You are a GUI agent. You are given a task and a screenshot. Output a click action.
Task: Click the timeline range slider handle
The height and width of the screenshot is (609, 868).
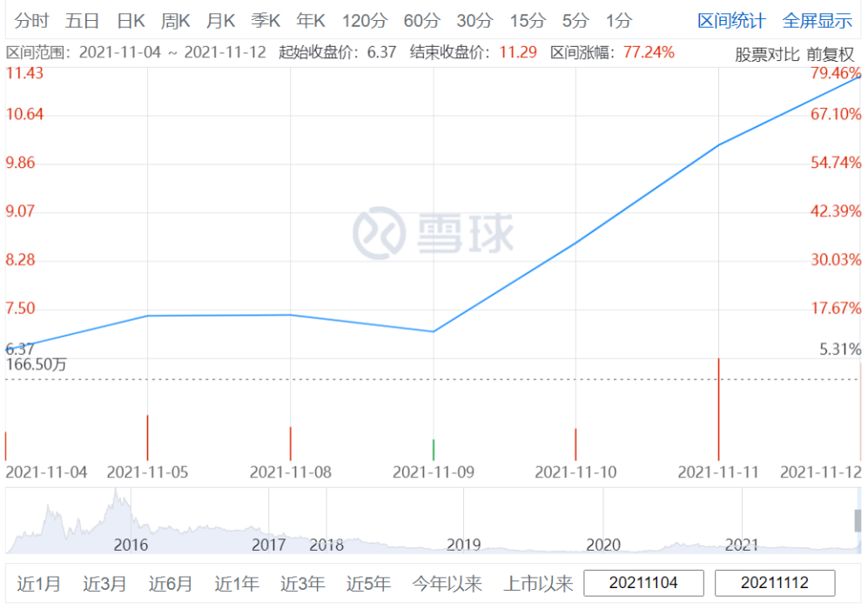click(858, 520)
